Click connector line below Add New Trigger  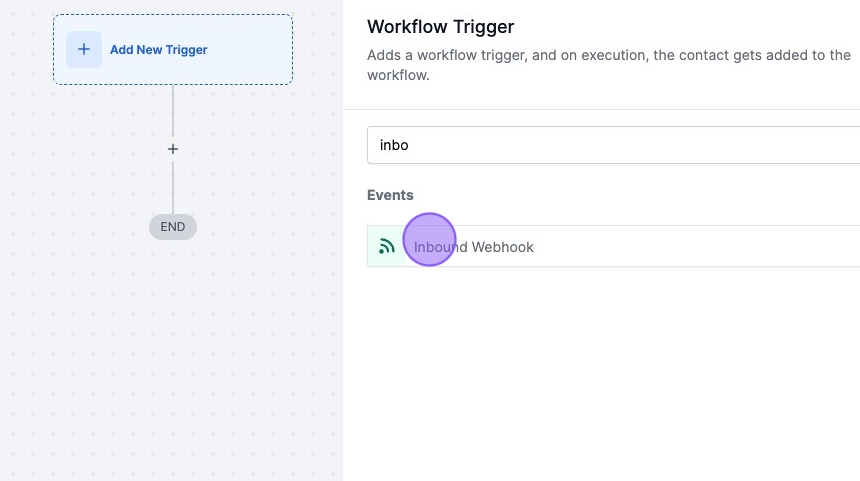[x=173, y=110]
